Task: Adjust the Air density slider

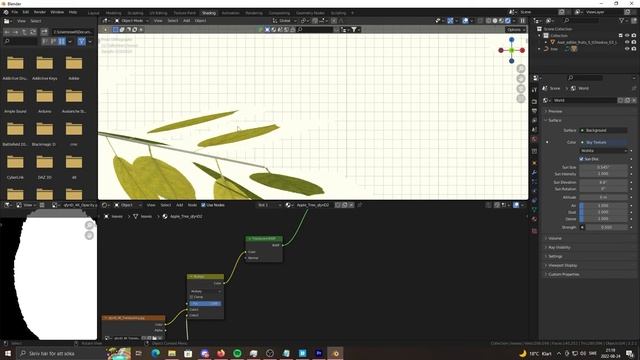Action: (603, 206)
